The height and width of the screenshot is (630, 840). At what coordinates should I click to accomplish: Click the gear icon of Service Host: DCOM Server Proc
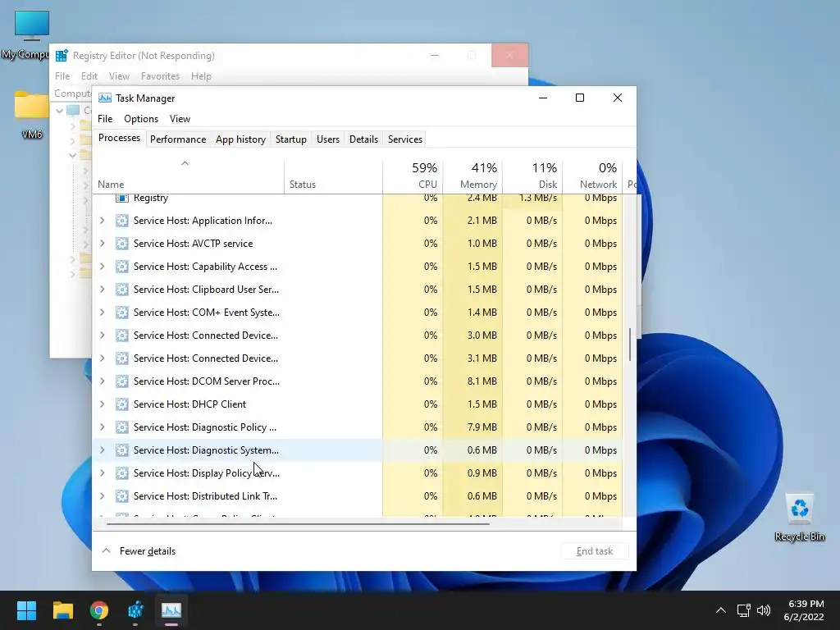122,381
